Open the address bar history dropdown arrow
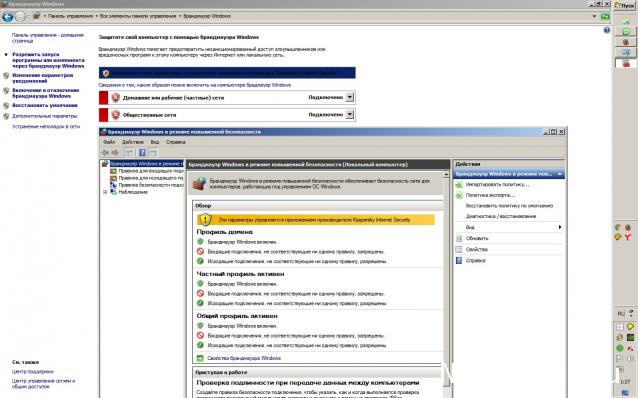This screenshot has width=638, height=398. (x=594, y=16)
